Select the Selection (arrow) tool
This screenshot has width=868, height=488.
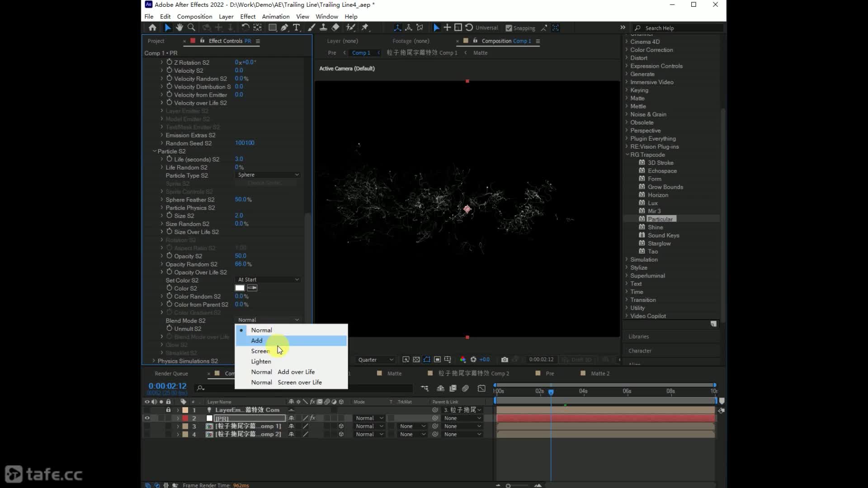click(x=168, y=28)
